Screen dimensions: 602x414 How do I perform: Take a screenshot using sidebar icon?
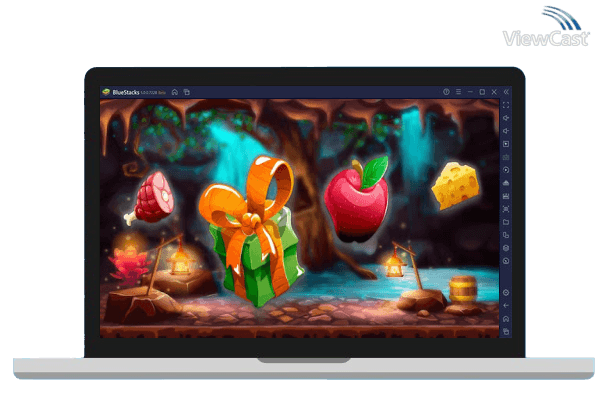[506, 209]
